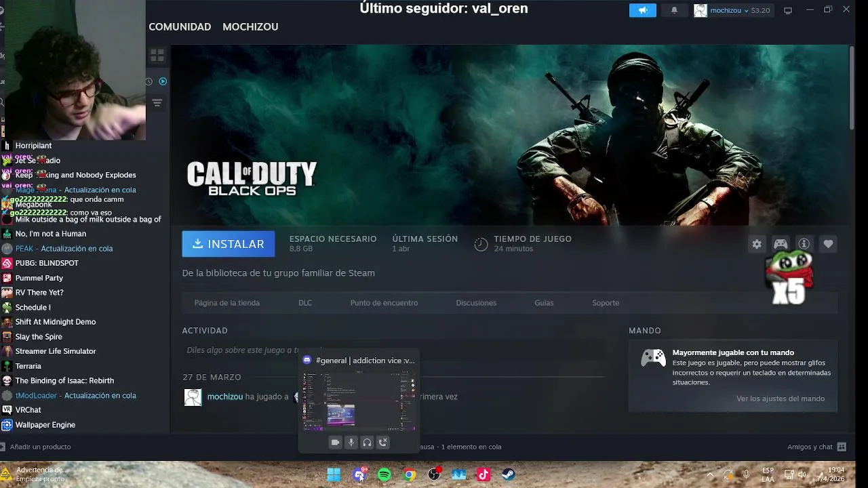
Task: Open the DLC tab
Action: (305, 303)
